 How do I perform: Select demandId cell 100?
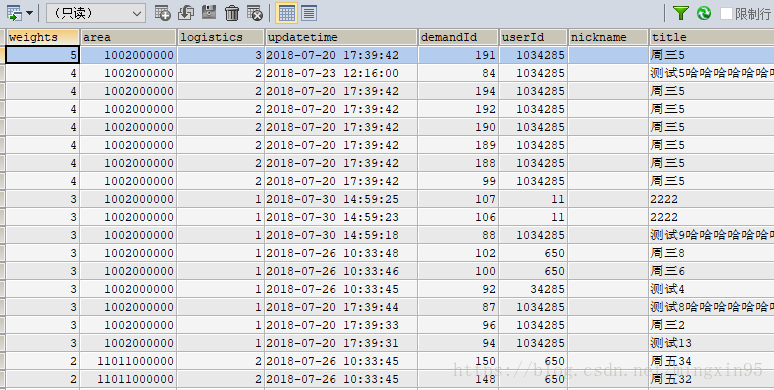click(458, 271)
